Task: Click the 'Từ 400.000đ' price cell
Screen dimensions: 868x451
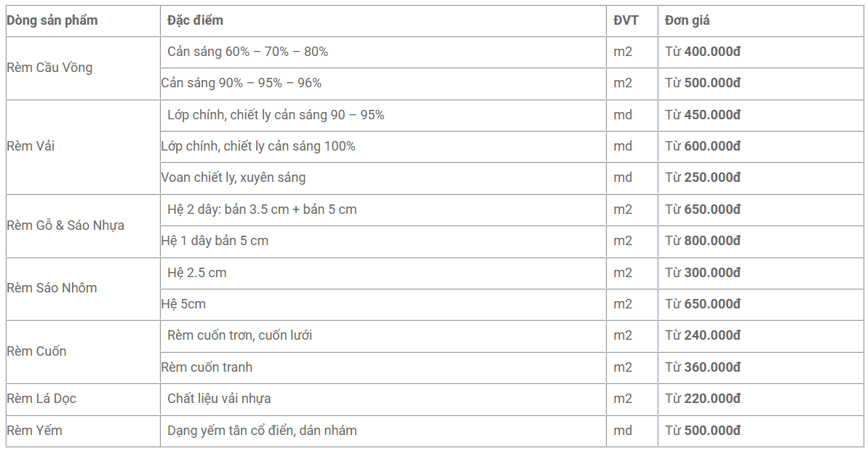Action: [703, 52]
